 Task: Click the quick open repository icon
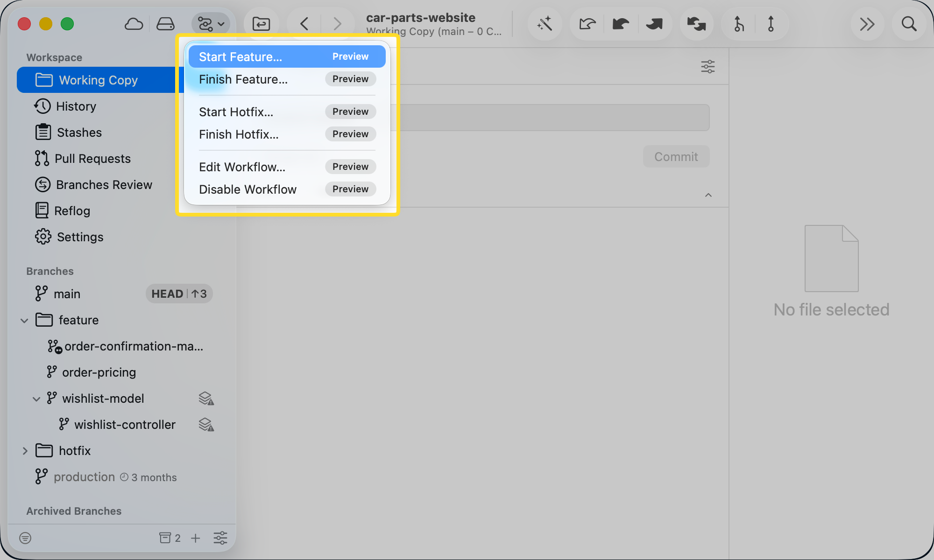tap(261, 24)
